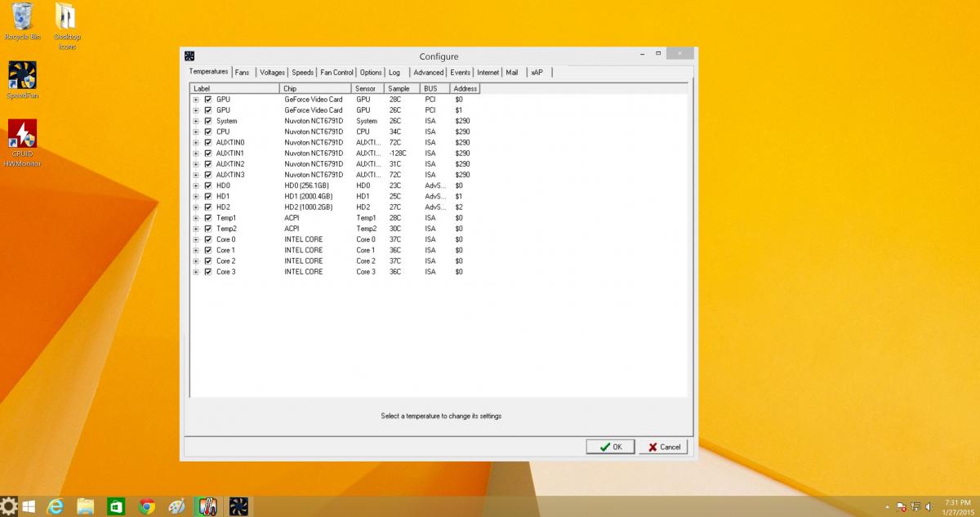Select the xAP tab
The width and height of the screenshot is (980, 517).
(537, 73)
